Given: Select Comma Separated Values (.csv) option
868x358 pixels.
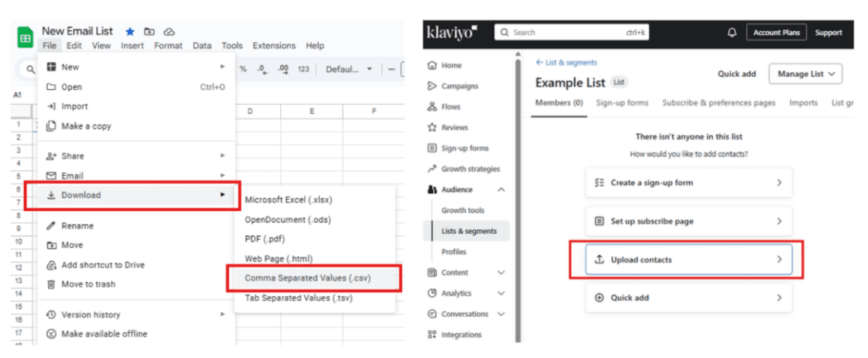Looking at the screenshot, I should [x=314, y=278].
